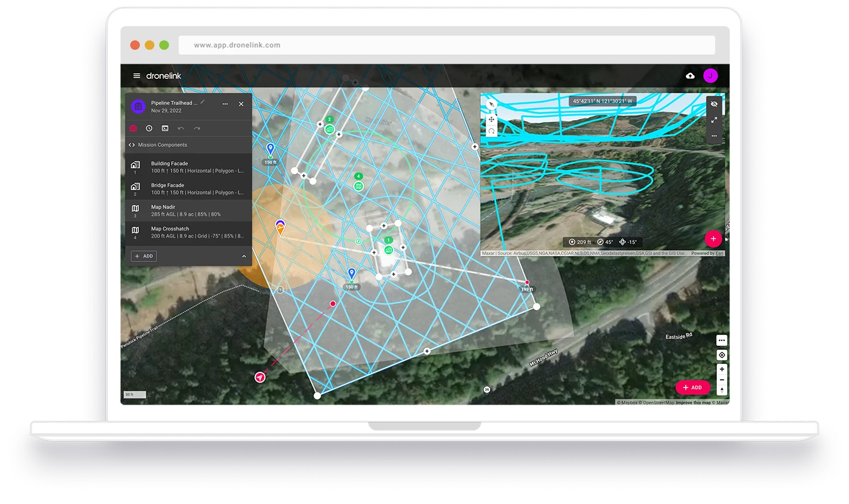Select the Bridge Facade component
Screen dimensions: 849x504
(189, 189)
